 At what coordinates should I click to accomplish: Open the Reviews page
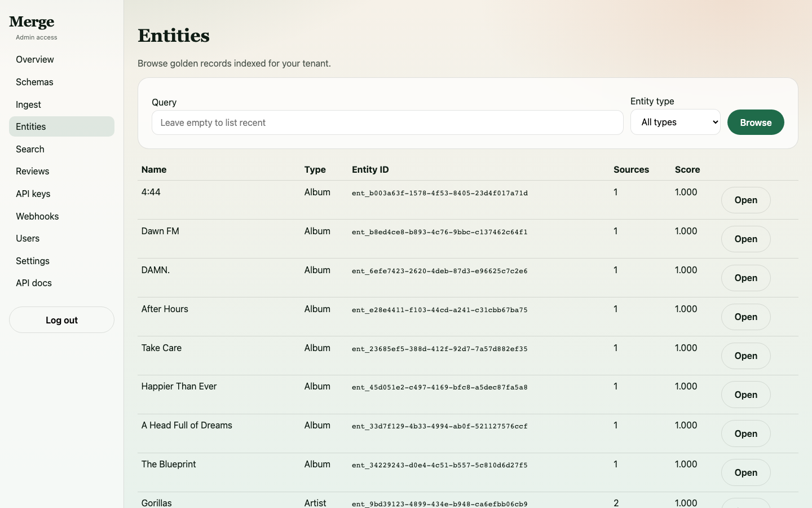tap(61, 171)
